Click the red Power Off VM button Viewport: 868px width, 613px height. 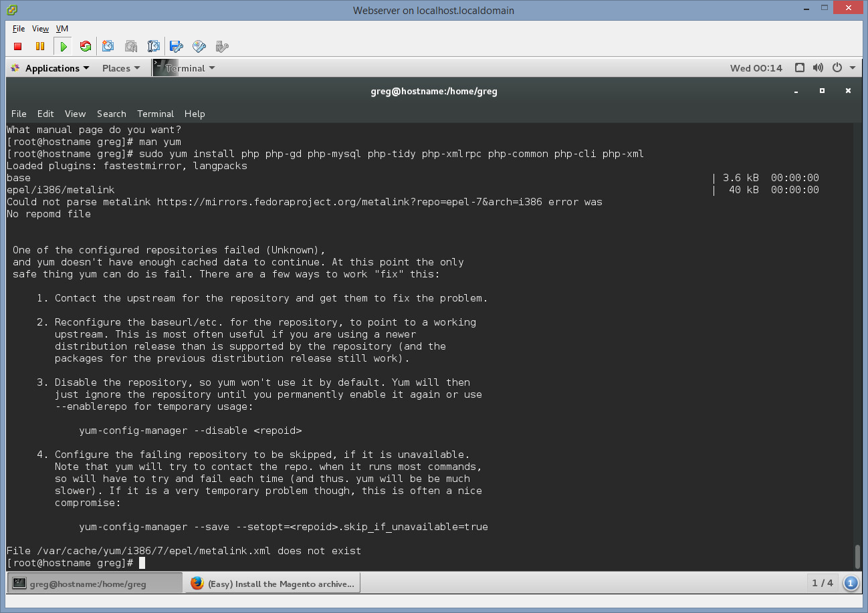click(18, 46)
